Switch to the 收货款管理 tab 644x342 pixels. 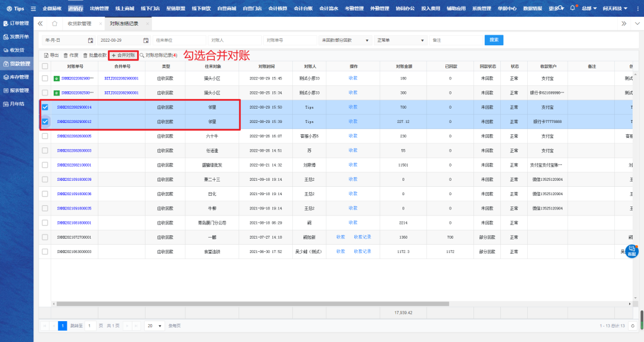tap(79, 23)
